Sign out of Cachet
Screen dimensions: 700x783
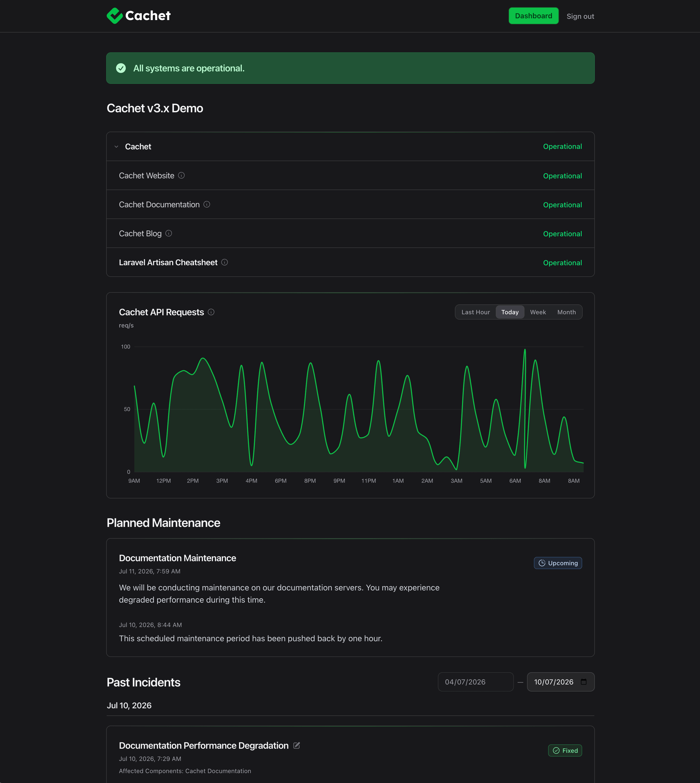580,16
